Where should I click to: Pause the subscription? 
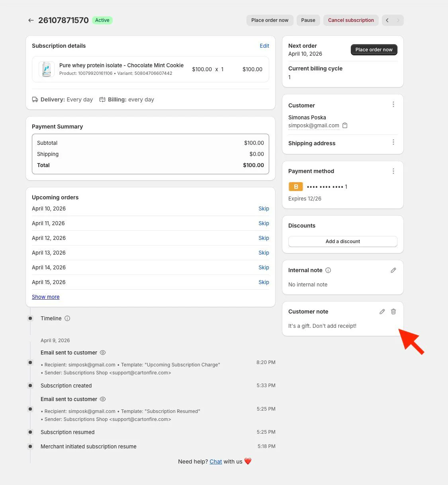(x=308, y=20)
